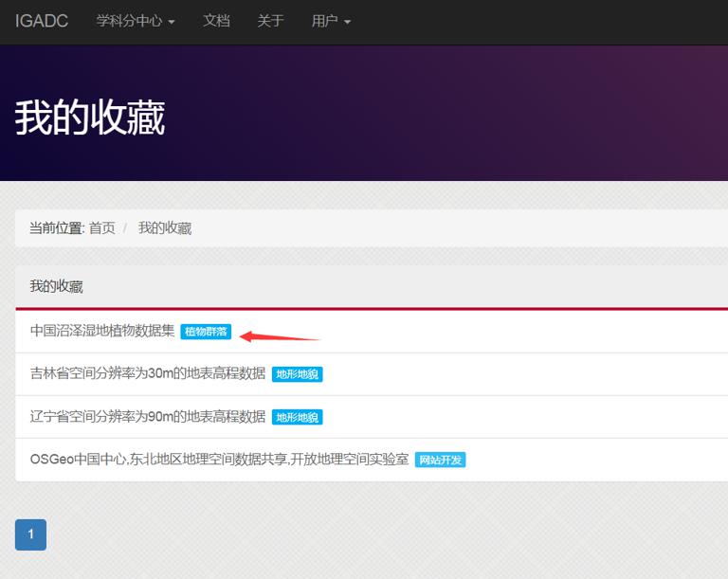Click the 植物群落 tag badge
Image resolution: width=728 pixels, height=579 pixels.
pos(206,332)
